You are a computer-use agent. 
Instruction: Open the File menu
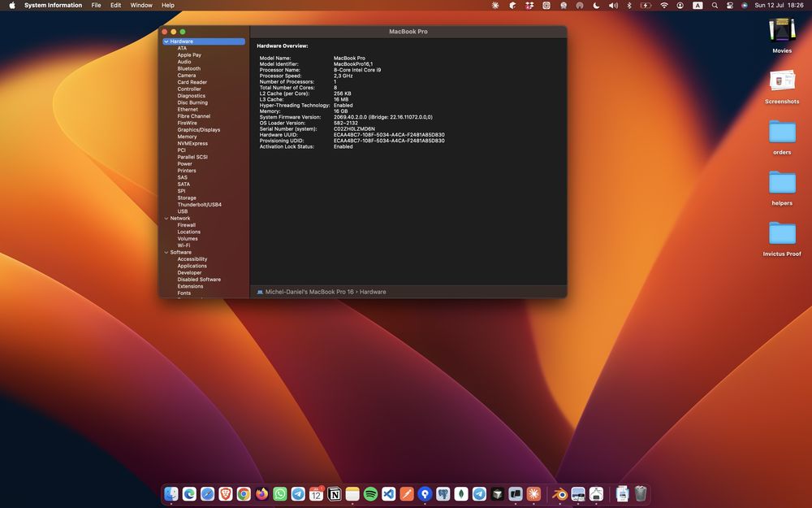point(97,5)
